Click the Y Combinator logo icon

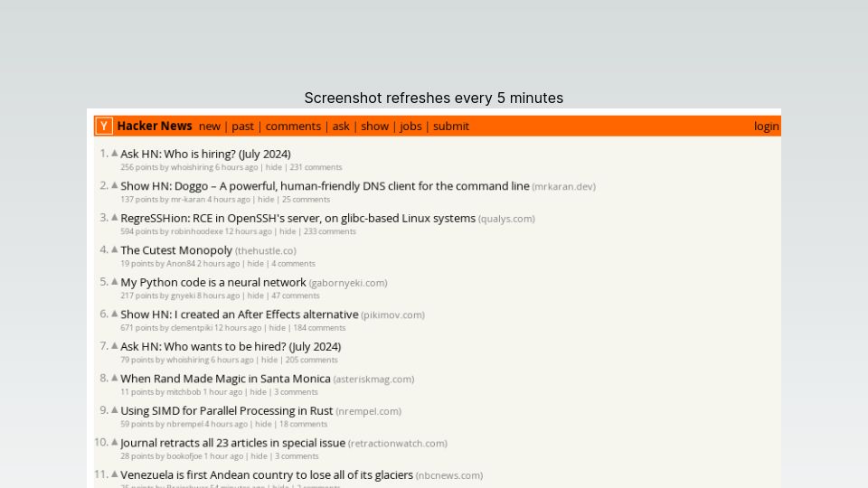tap(103, 127)
